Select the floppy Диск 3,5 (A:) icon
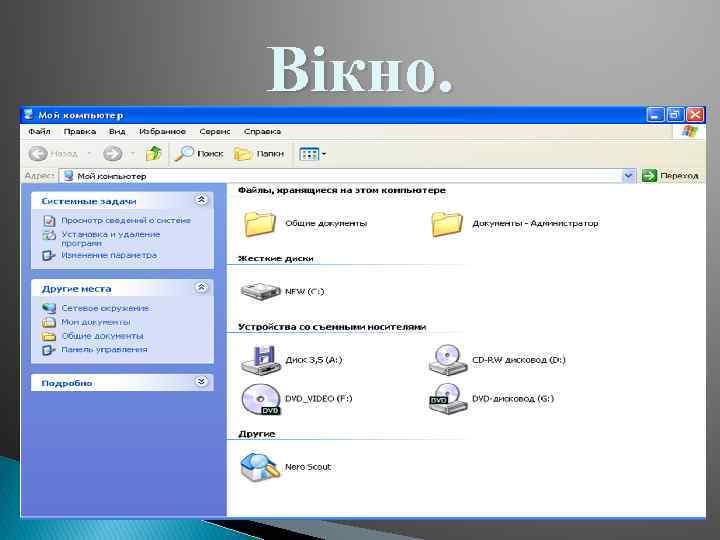This screenshot has width=720, height=540. pyautogui.click(x=261, y=360)
